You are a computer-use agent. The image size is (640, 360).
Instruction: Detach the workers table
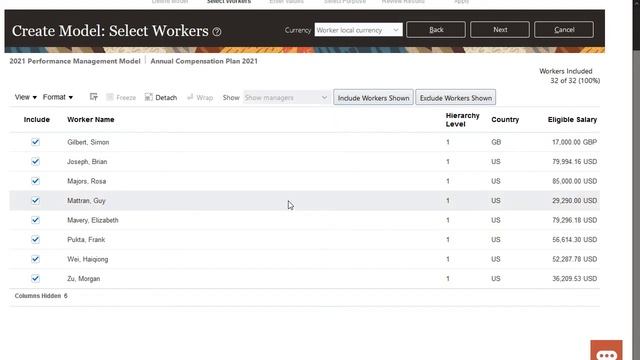point(161,97)
